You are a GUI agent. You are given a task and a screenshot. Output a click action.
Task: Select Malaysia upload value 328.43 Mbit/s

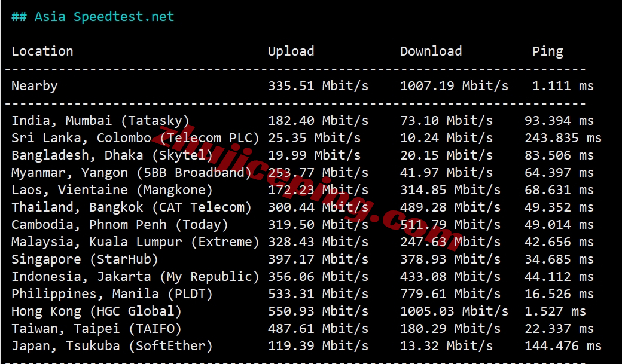pyautogui.click(x=318, y=242)
